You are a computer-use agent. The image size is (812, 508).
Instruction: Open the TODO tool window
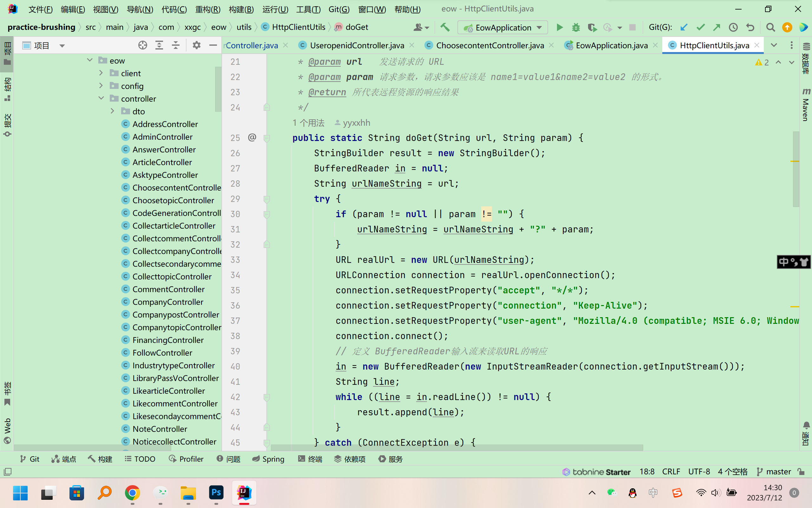pos(140,459)
